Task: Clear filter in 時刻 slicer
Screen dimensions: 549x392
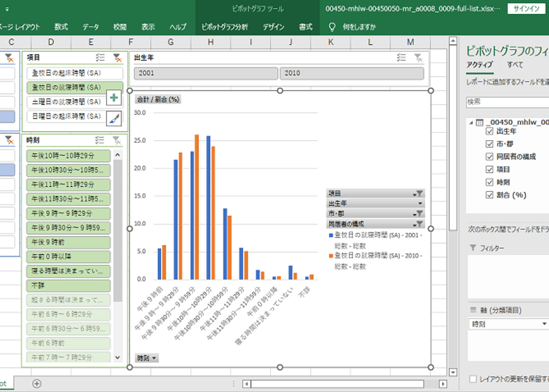Action: (117, 140)
